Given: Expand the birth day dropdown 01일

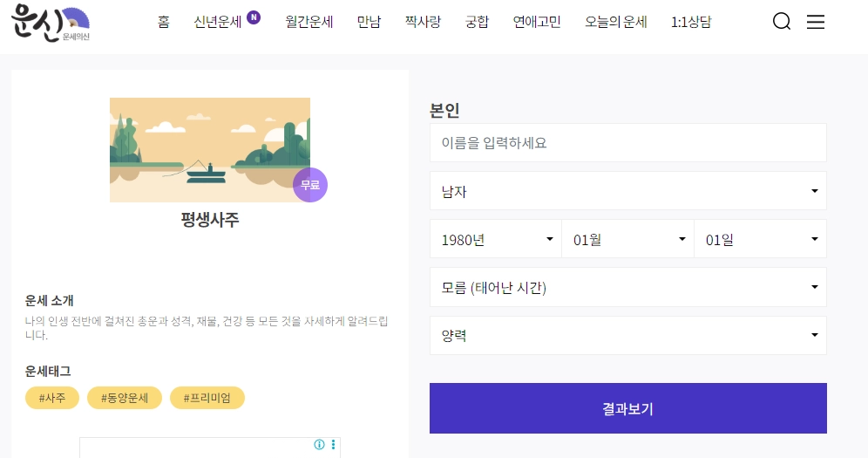Looking at the screenshot, I should click(760, 239).
